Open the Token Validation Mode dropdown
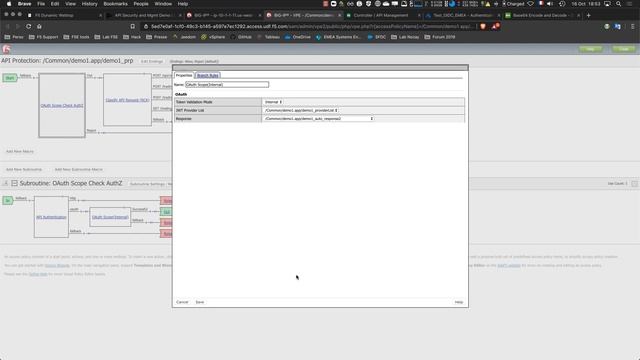Viewport: 640px width, 360px height. point(273,102)
